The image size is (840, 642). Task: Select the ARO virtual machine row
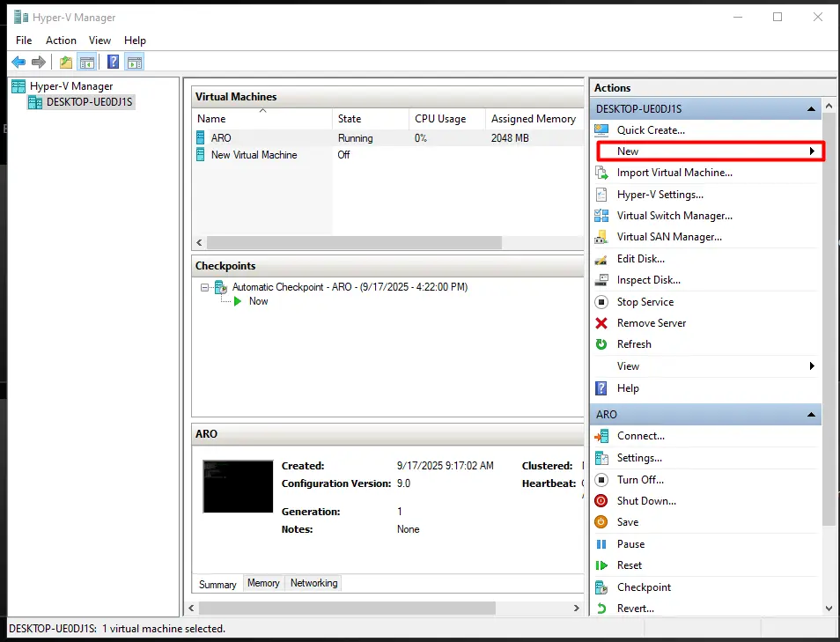click(387, 137)
